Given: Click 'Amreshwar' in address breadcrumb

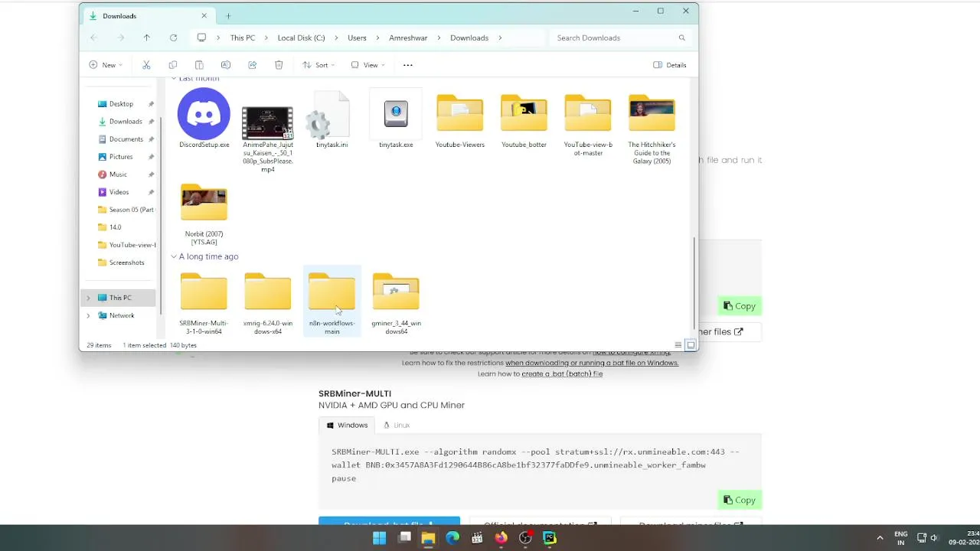Looking at the screenshot, I should pyautogui.click(x=408, y=37).
